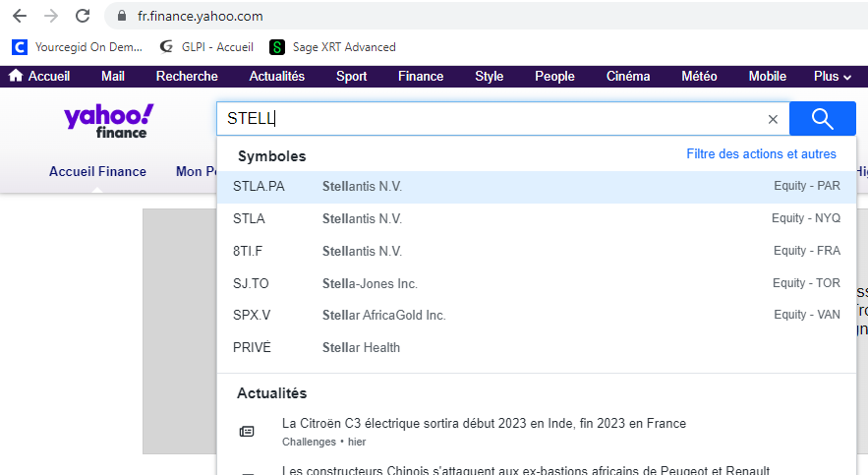
Task: Click the browser address bar URL
Action: pyautogui.click(x=200, y=16)
